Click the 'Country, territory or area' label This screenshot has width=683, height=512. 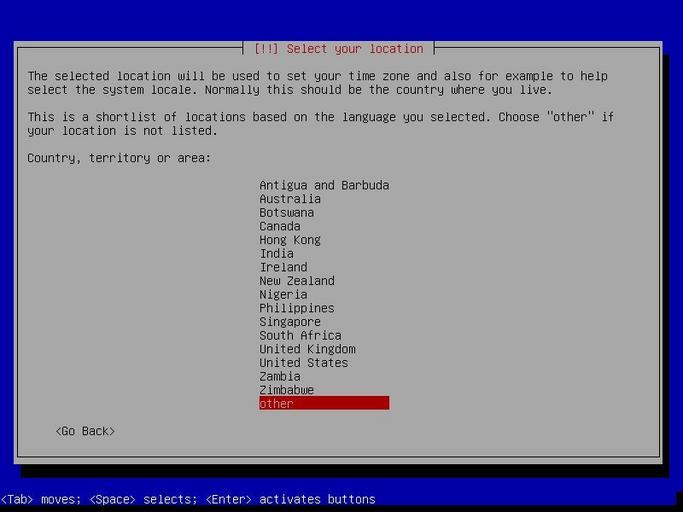(x=119, y=158)
